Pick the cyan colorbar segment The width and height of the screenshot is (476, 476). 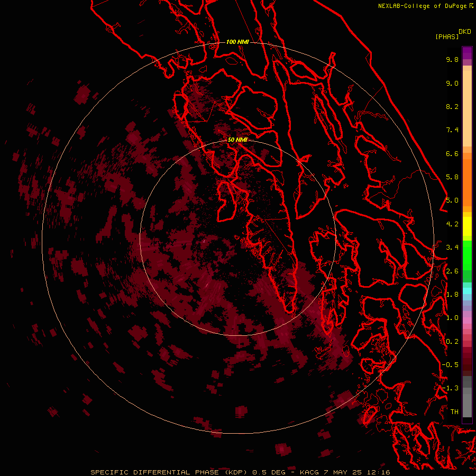tap(467, 291)
